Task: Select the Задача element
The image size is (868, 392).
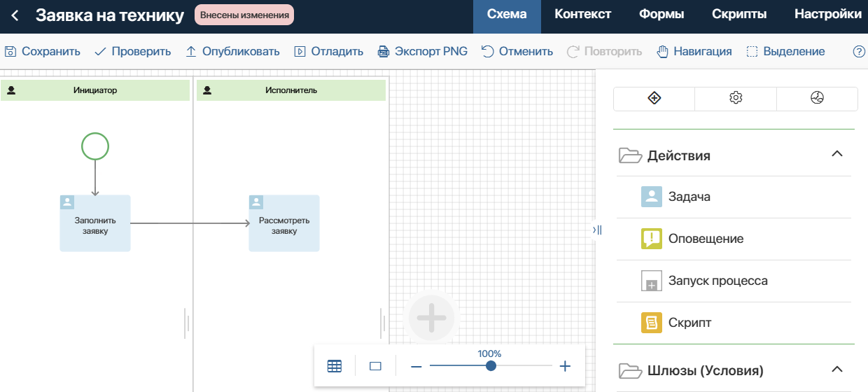Action: pyautogui.click(x=734, y=197)
